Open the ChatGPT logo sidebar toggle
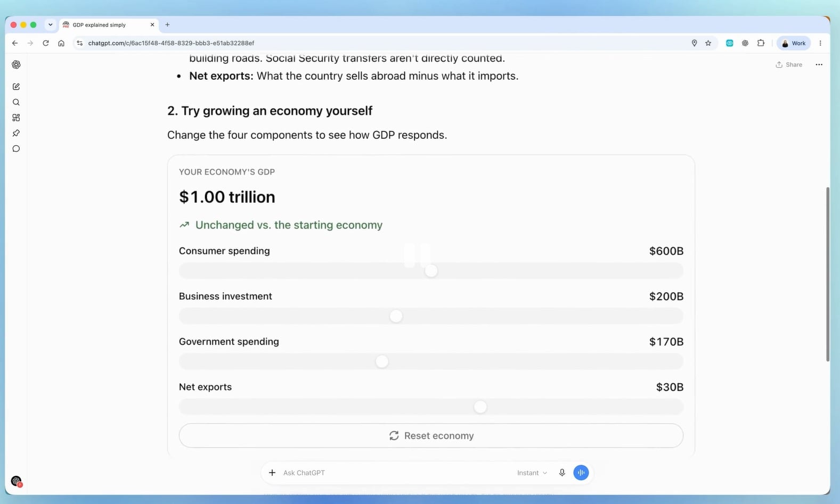 pyautogui.click(x=16, y=64)
